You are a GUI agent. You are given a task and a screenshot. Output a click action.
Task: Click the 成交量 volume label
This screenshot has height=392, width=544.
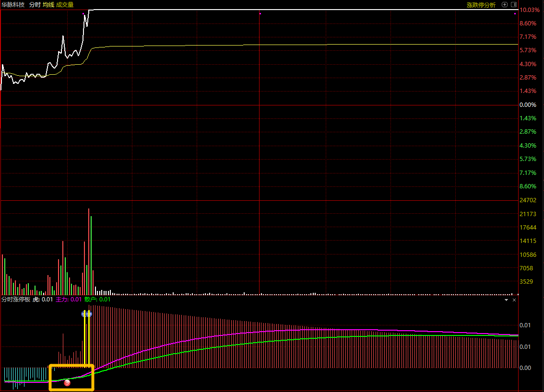click(x=65, y=5)
